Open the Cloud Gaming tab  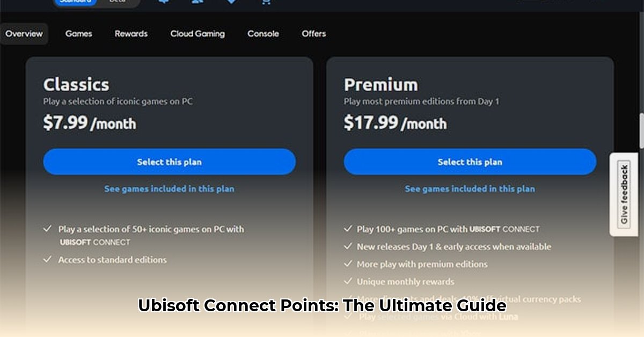197,34
